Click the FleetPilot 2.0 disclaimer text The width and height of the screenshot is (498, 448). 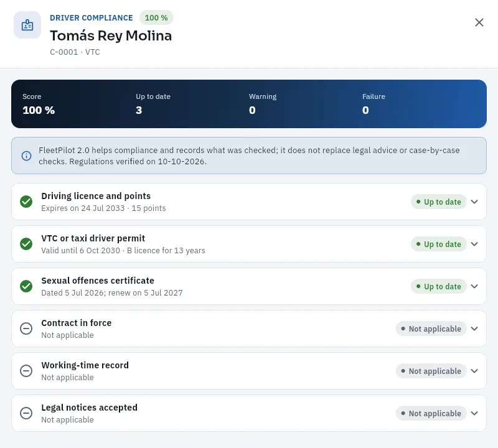point(250,156)
